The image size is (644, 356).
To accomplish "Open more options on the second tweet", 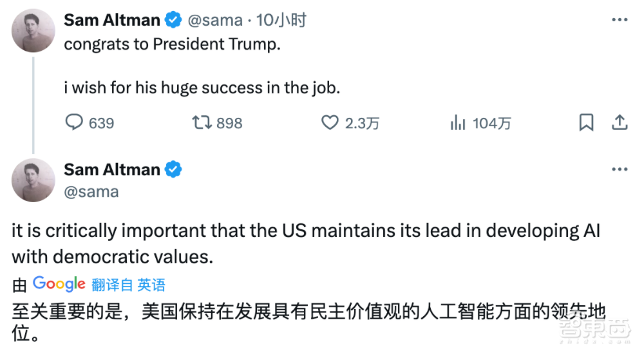I will pos(619,169).
